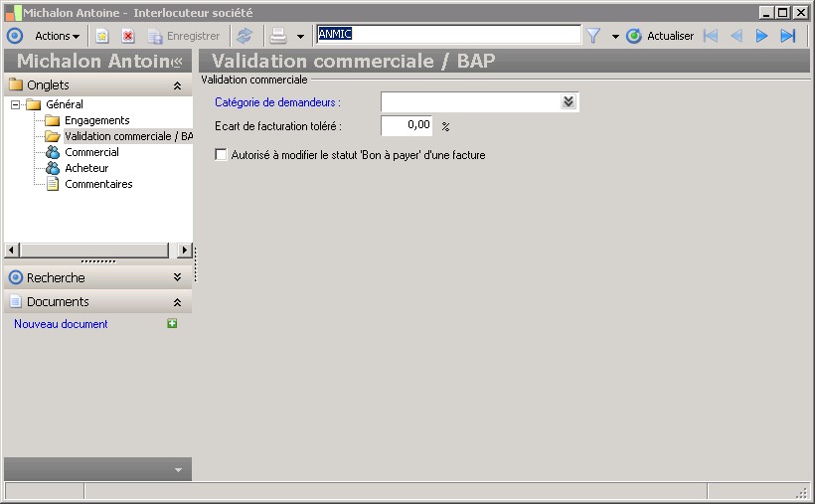Click the Nouveau document link
This screenshot has width=815, height=504.
[x=61, y=324]
